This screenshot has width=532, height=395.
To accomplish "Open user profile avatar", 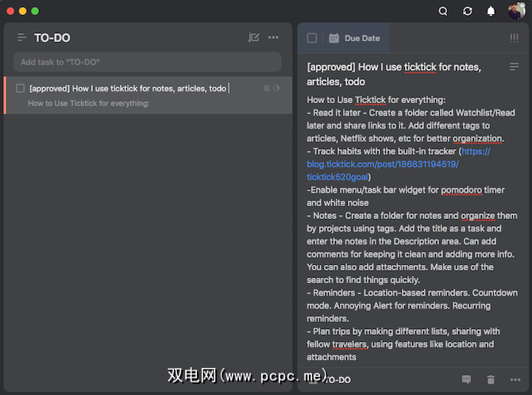I will tap(516, 11).
